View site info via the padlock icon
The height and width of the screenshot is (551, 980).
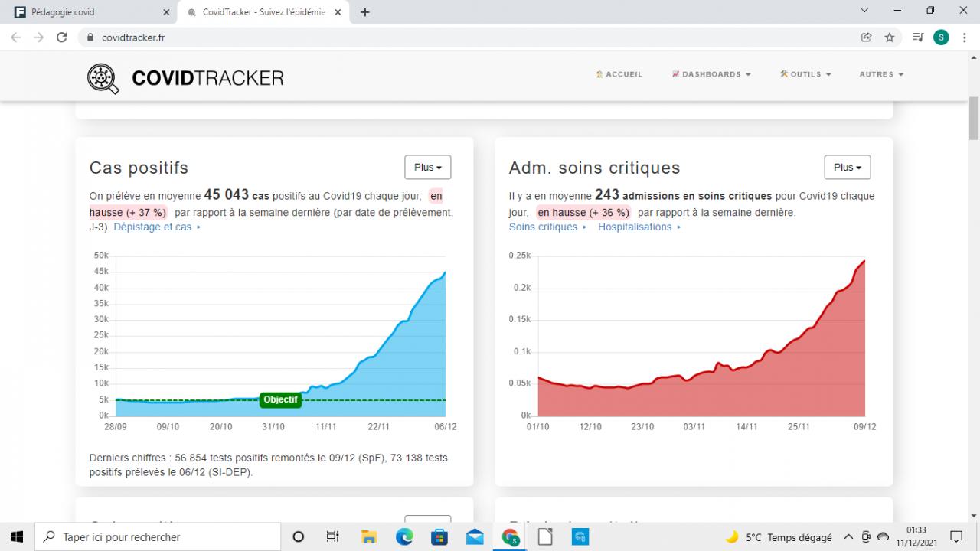click(x=90, y=37)
